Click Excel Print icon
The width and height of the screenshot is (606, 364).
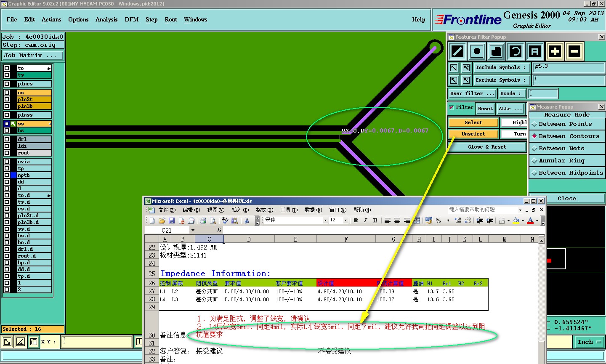coord(203,221)
